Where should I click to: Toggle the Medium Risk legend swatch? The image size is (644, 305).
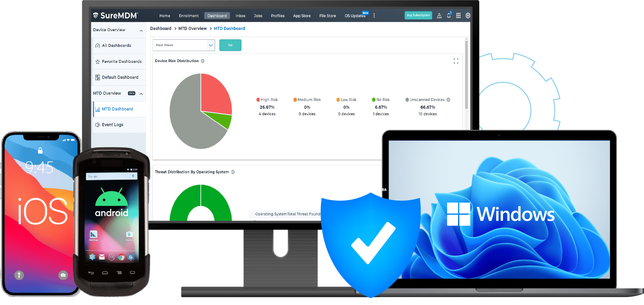click(295, 100)
